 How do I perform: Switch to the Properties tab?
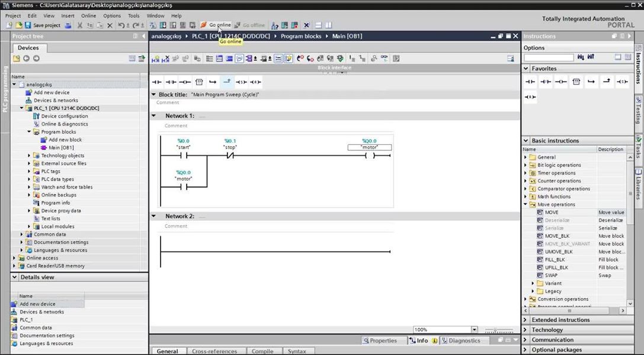tap(380, 341)
